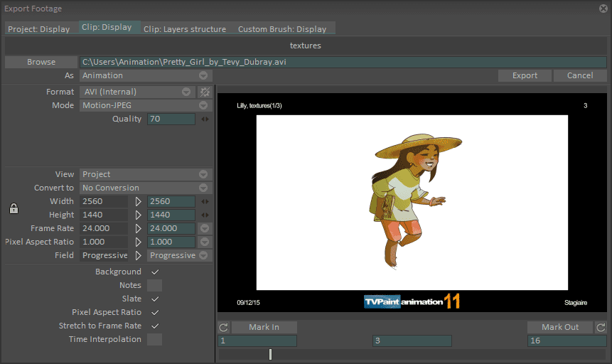Enable Time Interpolation checkbox
This screenshot has height=364, width=612.
click(154, 339)
